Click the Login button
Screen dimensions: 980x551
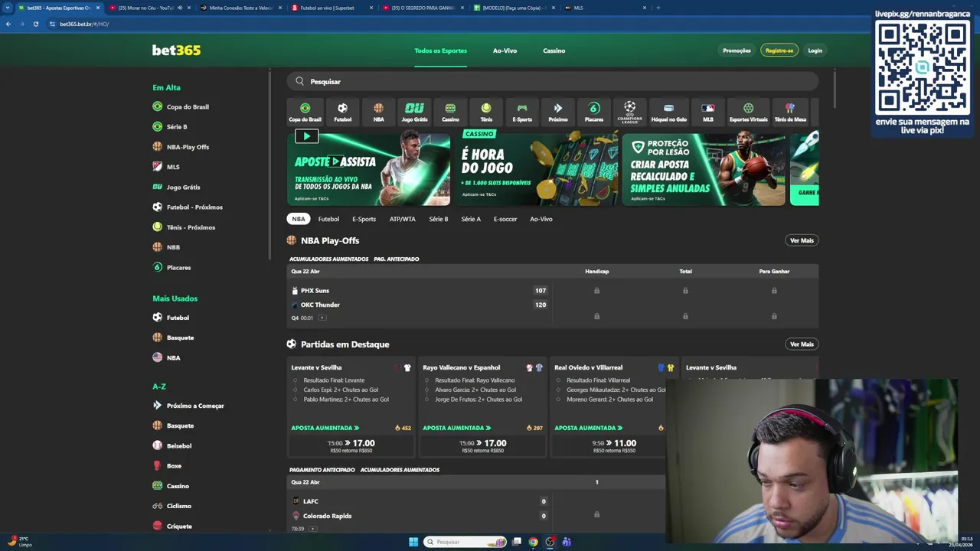click(x=815, y=51)
